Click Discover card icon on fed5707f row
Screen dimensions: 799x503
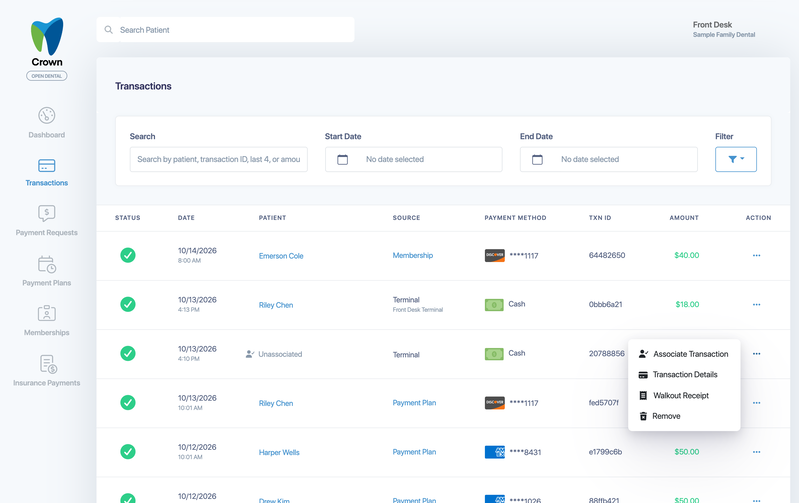(494, 403)
